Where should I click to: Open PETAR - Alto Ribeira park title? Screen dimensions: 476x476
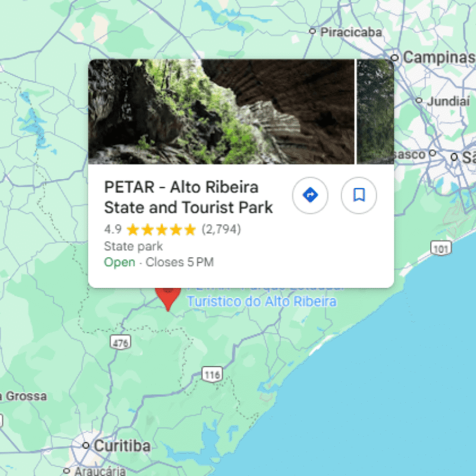pos(188,197)
